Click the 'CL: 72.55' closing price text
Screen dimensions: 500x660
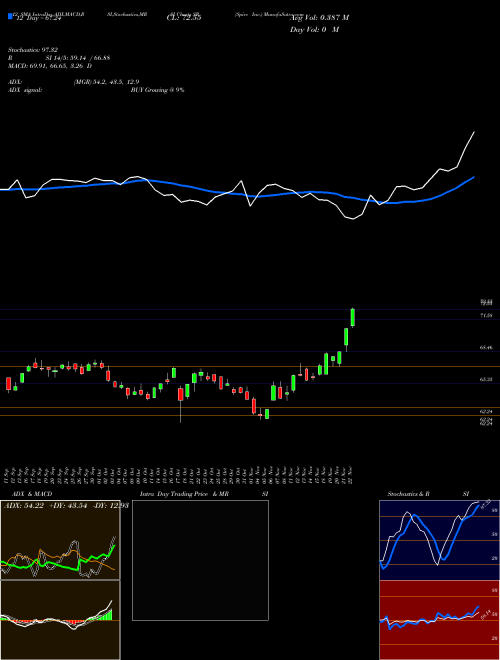(184, 17)
